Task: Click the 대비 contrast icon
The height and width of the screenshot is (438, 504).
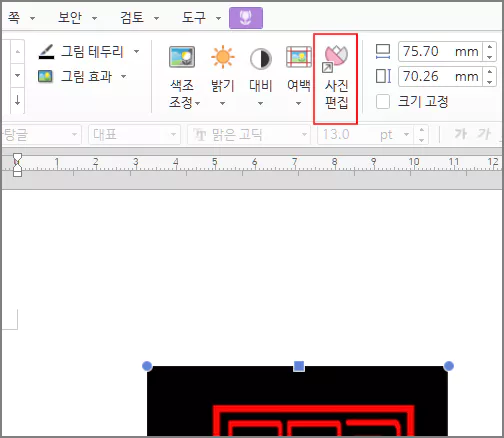Action: [261, 59]
